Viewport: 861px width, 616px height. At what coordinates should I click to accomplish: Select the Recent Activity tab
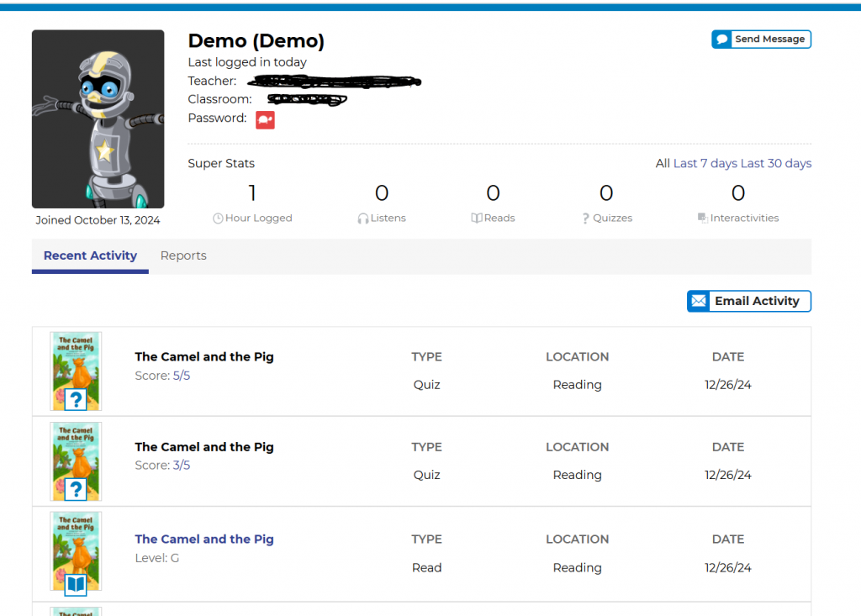point(90,255)
